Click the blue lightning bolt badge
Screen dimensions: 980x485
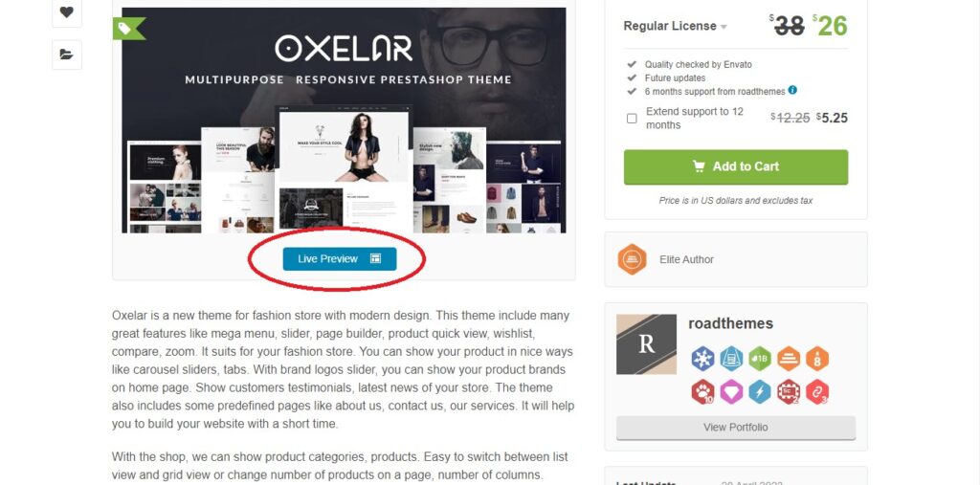tap(760, 392)
